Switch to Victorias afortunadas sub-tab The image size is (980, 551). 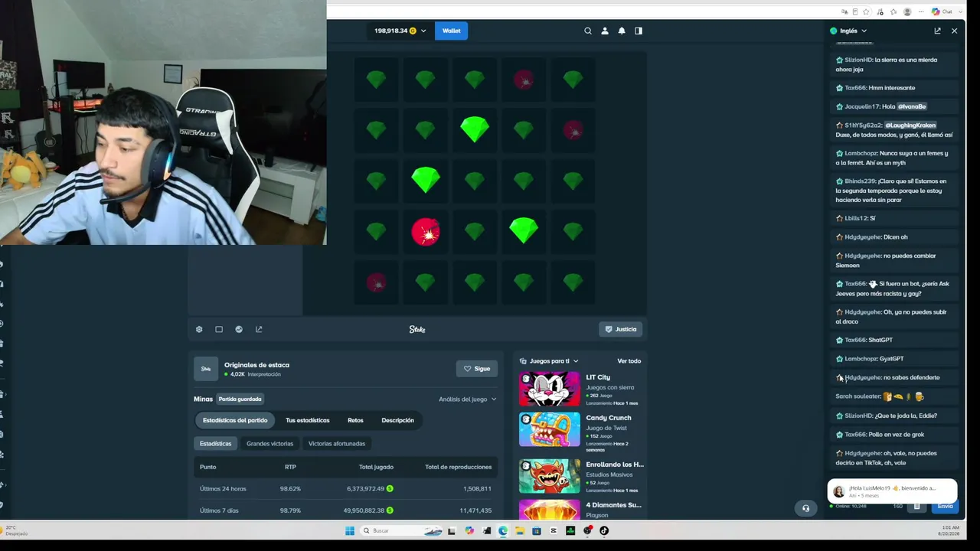point(337,444)
